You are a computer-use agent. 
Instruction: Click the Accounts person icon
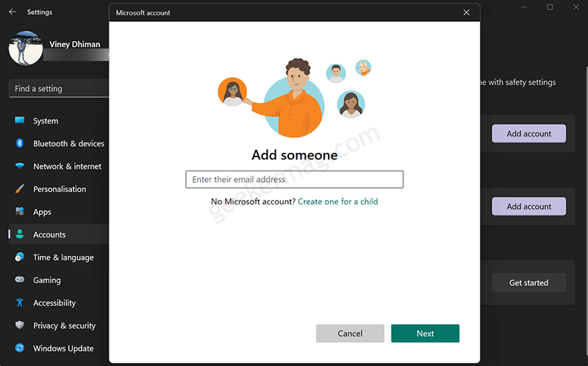20,234
